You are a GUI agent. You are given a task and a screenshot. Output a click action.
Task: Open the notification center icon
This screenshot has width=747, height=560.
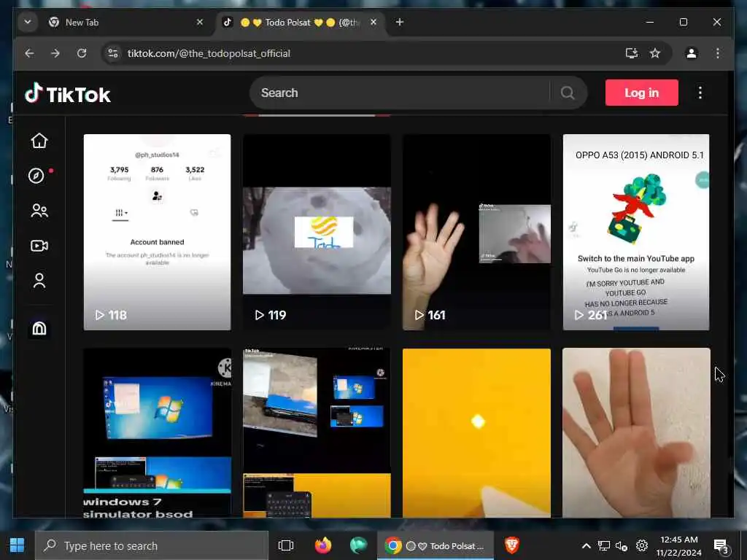[721, 545]
